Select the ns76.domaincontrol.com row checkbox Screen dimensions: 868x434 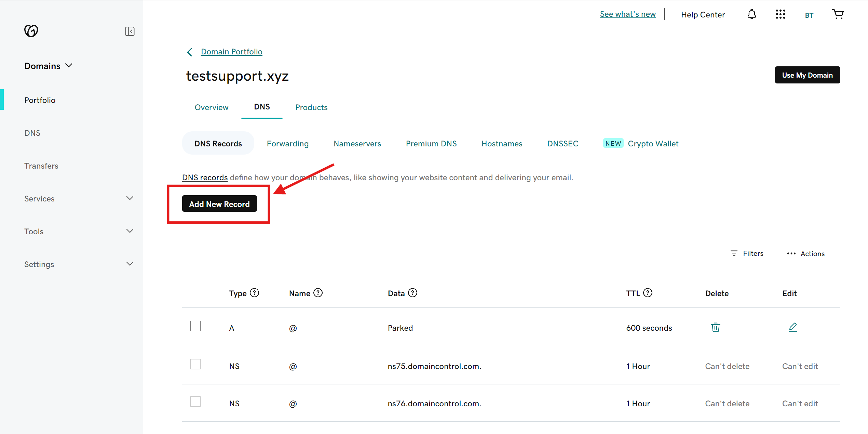pos(195,402)
